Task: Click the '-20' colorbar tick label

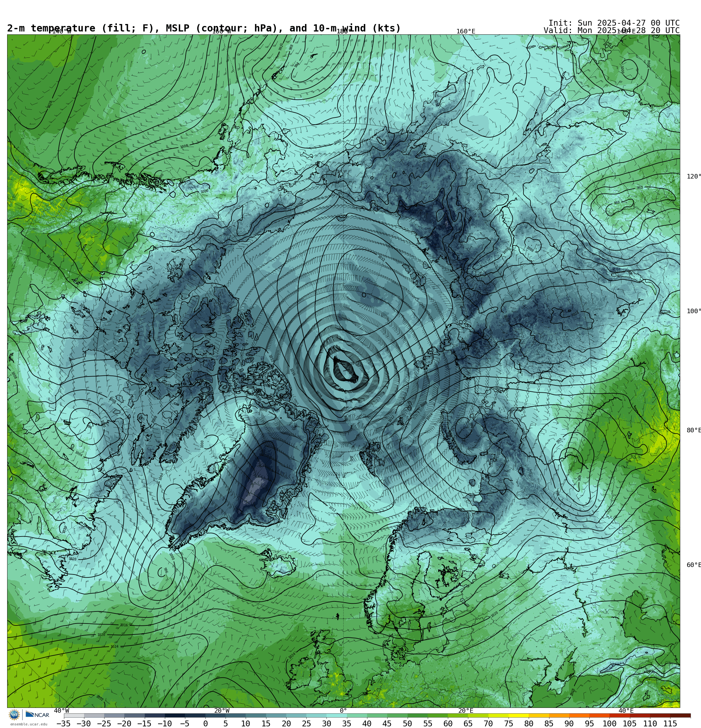Action: (124, 723)
